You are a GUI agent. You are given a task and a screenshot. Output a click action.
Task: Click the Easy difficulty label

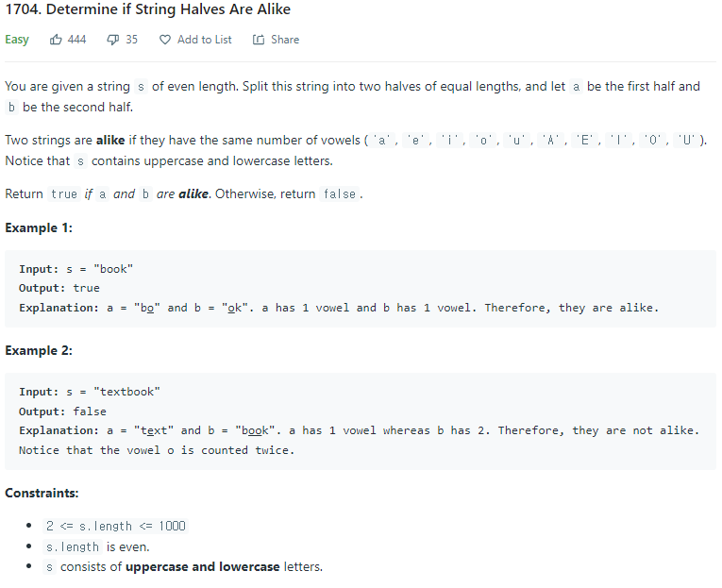[17, 40]
